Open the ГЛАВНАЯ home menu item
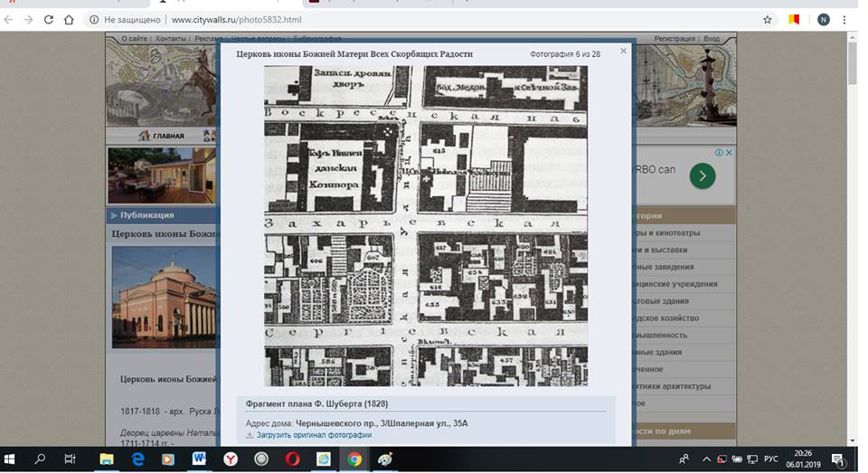 (162, 136)
